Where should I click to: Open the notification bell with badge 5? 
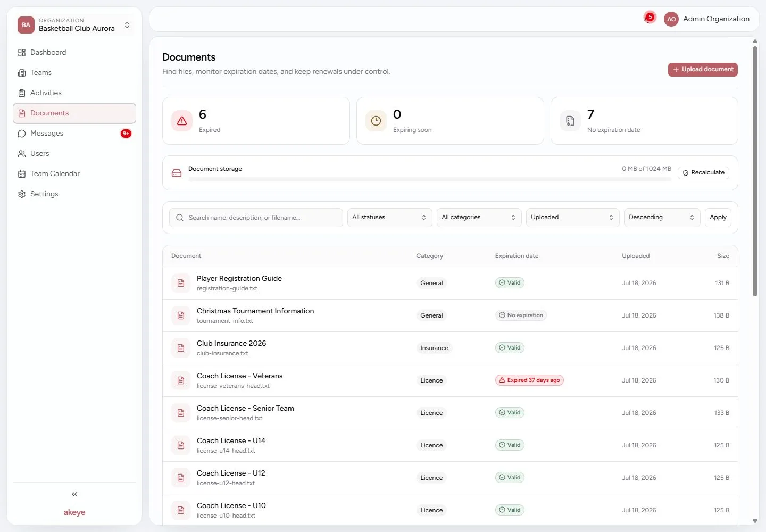pyautogui.click(x=649, y=18)
